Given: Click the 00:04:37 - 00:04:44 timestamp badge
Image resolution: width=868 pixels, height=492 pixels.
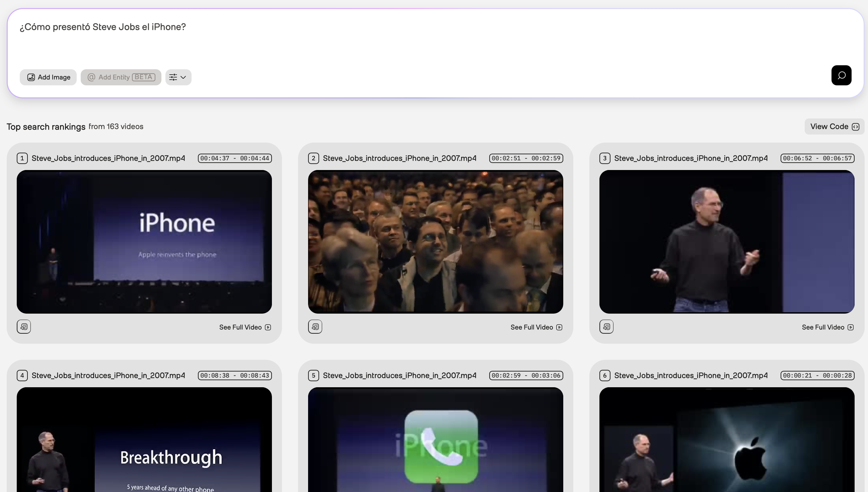Looking at the screenshot, I should tap(234, 158).
